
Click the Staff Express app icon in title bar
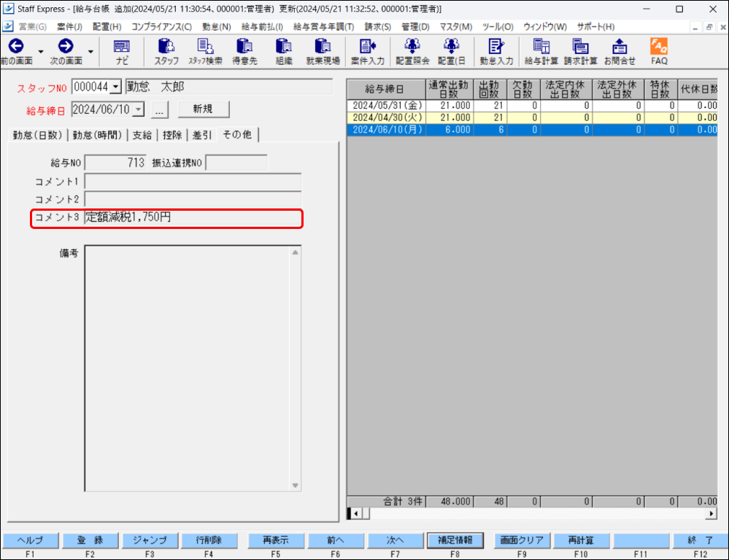pos(8,8)
